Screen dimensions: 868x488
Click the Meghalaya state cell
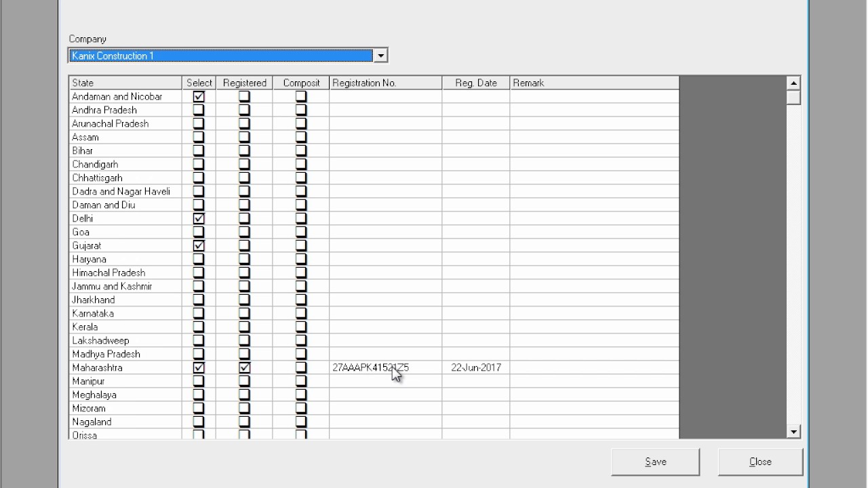[125, 394]
